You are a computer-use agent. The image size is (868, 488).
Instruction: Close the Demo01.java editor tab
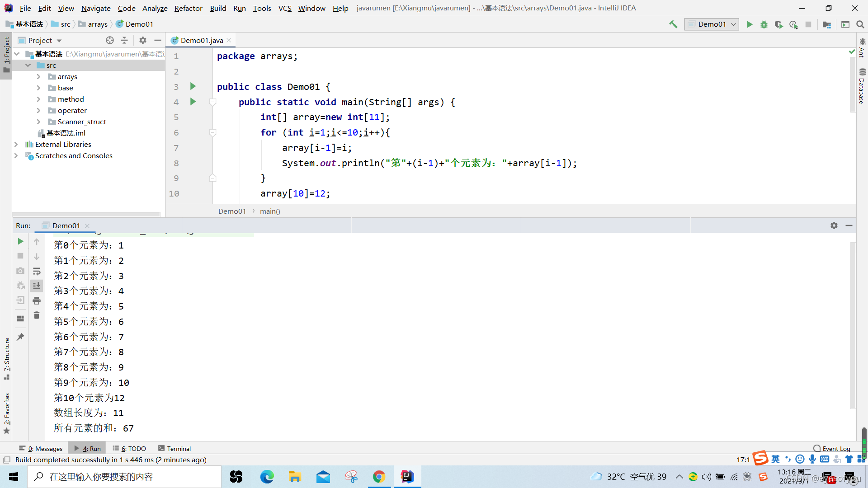pos(229,40)
